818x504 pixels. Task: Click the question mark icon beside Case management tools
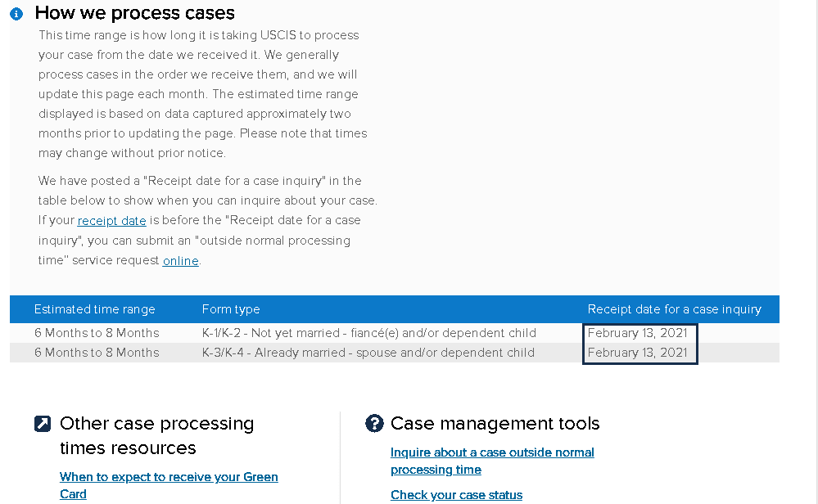[x=374, y=424]
